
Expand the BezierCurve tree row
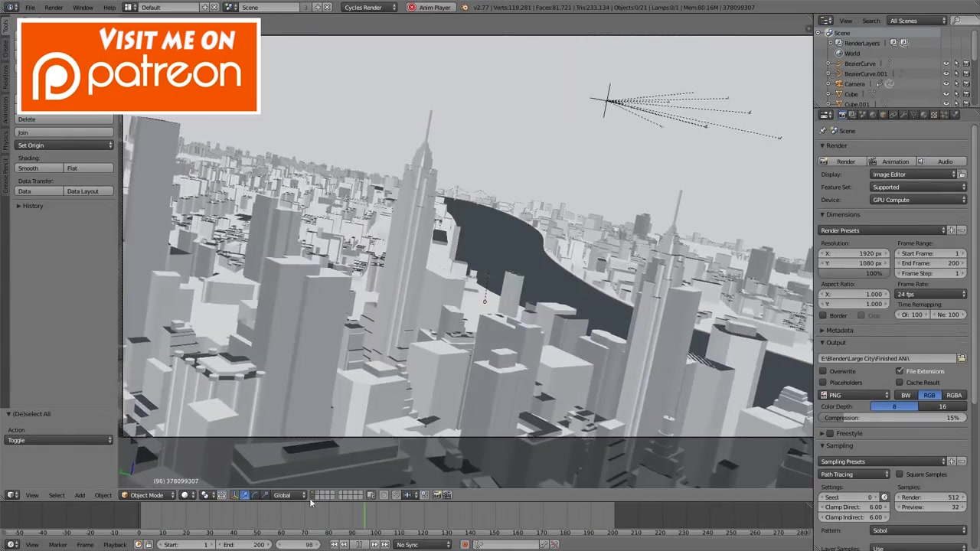(828, 64)
